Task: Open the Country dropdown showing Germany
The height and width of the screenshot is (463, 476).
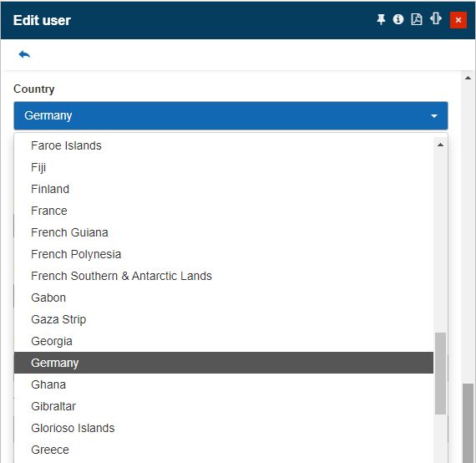Action: pyautogui.click(x=230, y=115)
